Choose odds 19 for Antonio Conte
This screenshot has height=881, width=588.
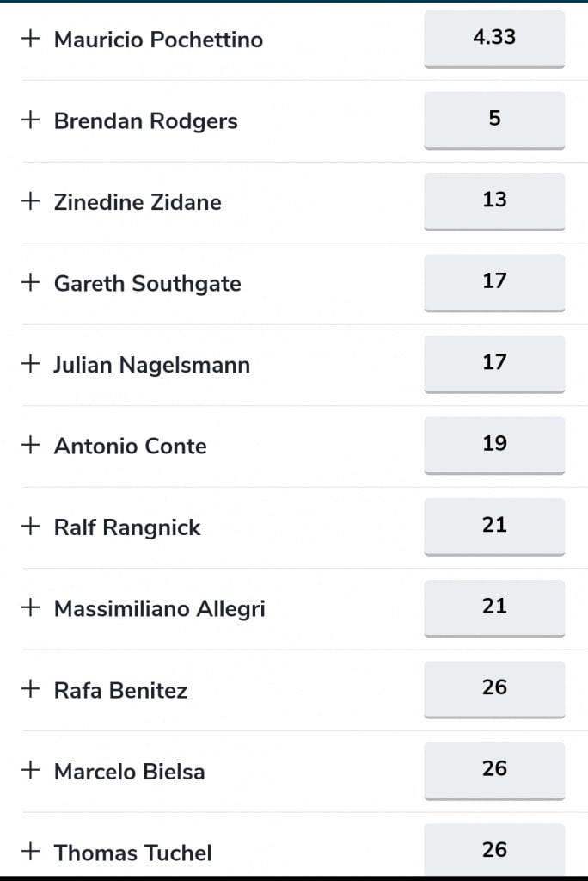point(494,446)
